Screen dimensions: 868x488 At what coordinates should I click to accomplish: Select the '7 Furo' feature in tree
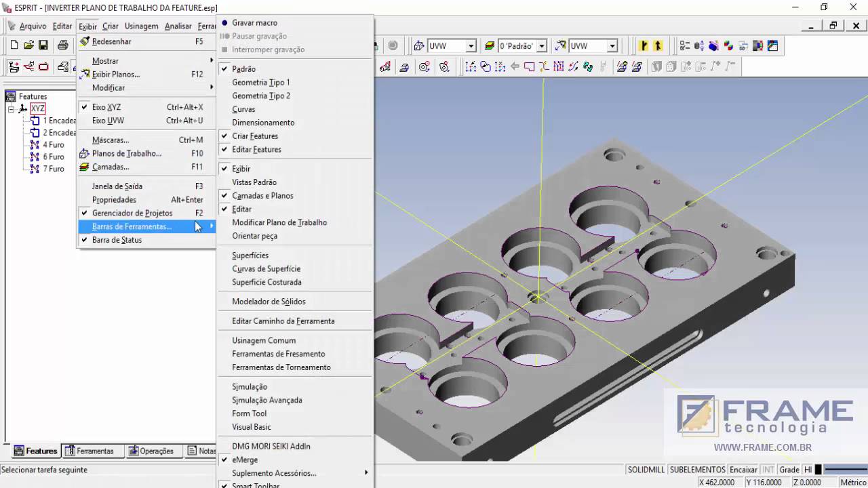(54, 169)
